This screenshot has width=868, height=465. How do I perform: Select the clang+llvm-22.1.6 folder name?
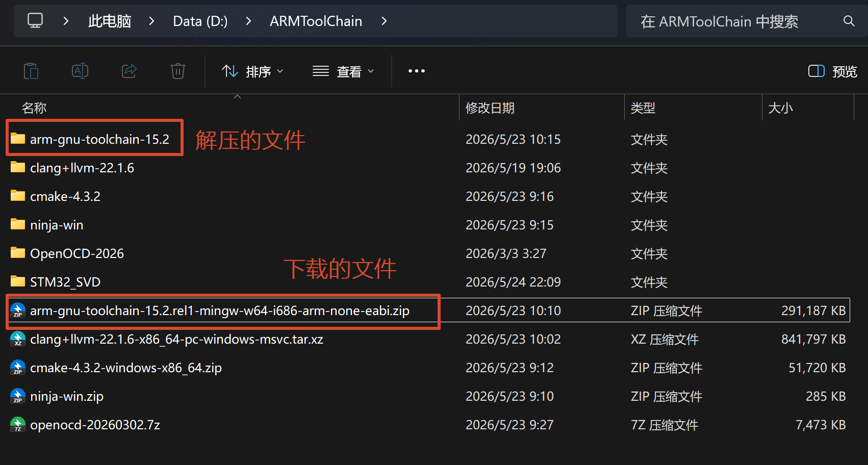pyautogui.click(x=82, y=168)
